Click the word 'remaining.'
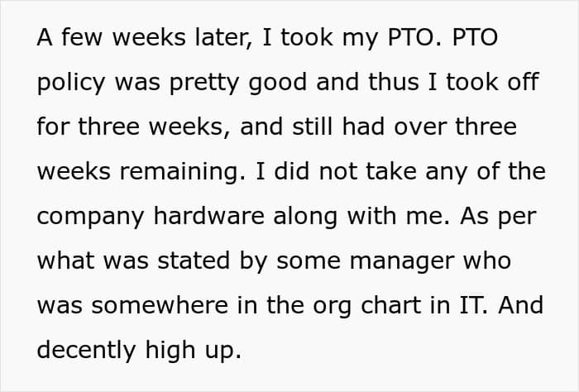Viewport: 579px width, 392px height. coord(183,173)
